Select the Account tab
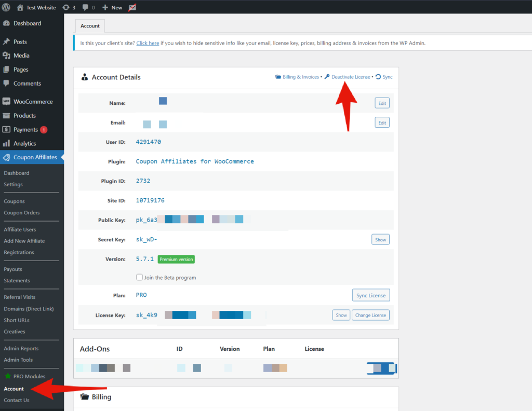532x411 pixels. (90, 26)
